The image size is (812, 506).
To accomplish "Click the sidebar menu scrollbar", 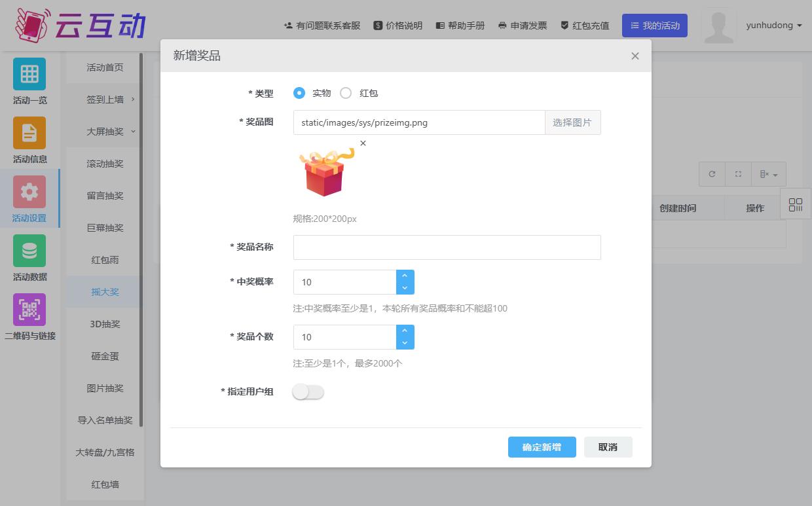I will click(x=141, y=241).
